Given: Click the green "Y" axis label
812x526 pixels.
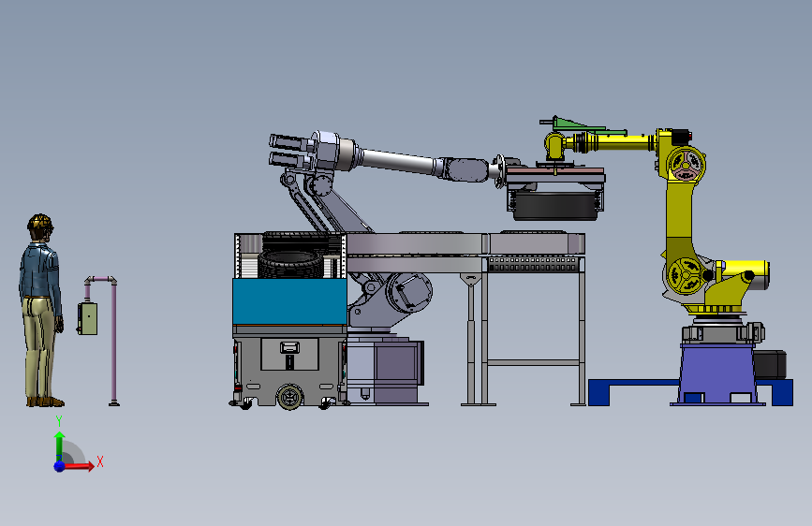Looking at the screenshot, I should 59,421.
